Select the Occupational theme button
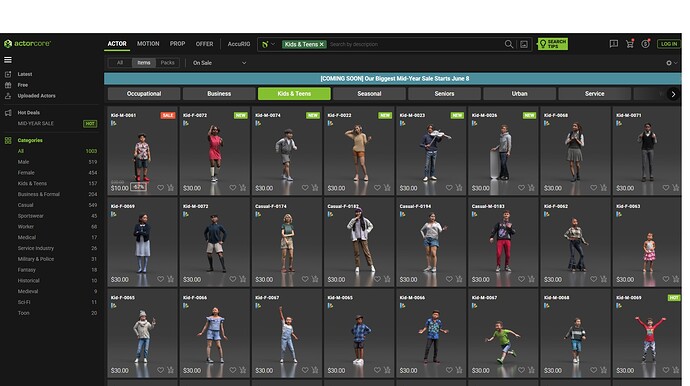This screenshot has height=386, width=690. tap(144, 94)
